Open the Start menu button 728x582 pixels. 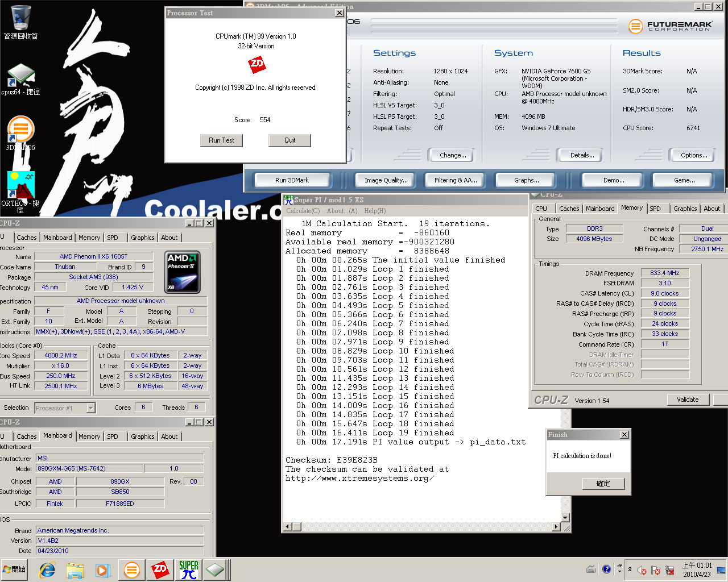point(14,569)
